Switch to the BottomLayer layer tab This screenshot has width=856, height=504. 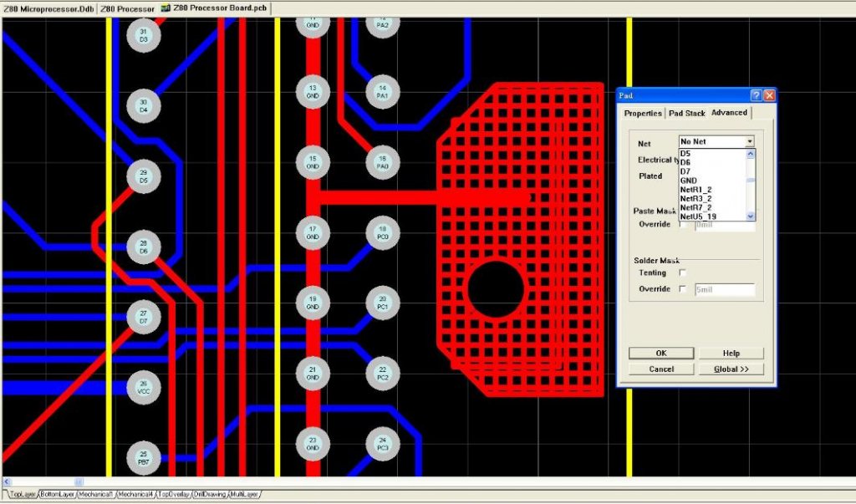tap(57, 492)
